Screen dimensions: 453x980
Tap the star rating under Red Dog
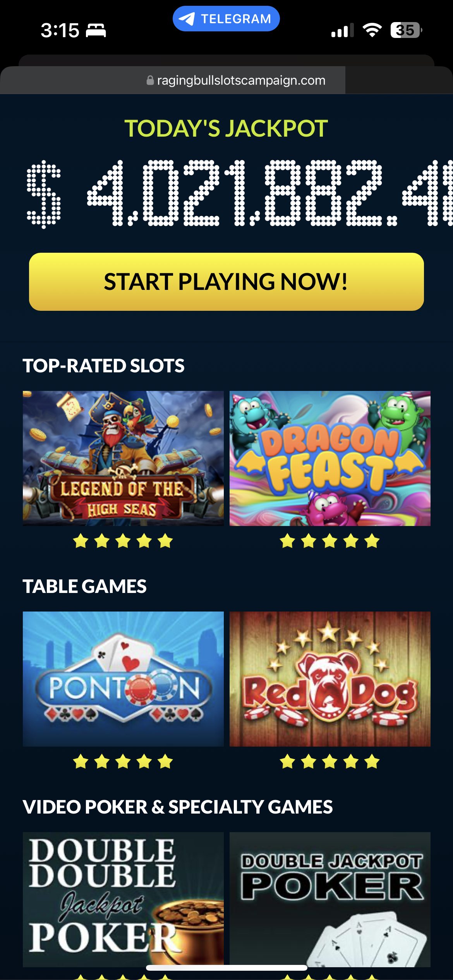(x=330, y=761)
